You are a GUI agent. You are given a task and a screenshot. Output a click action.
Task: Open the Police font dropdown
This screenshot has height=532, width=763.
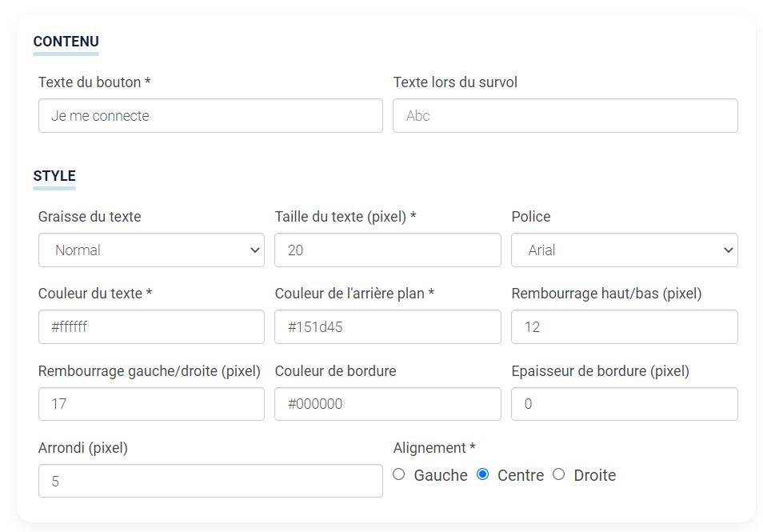coord(625,250)
